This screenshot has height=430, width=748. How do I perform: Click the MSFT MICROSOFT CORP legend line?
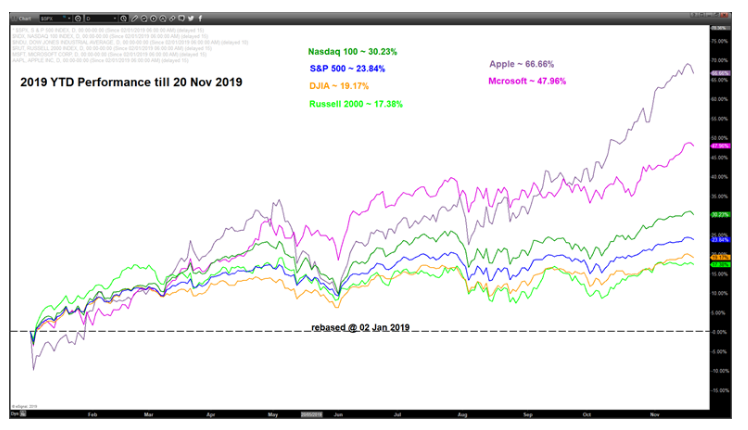tap(110, 54)
